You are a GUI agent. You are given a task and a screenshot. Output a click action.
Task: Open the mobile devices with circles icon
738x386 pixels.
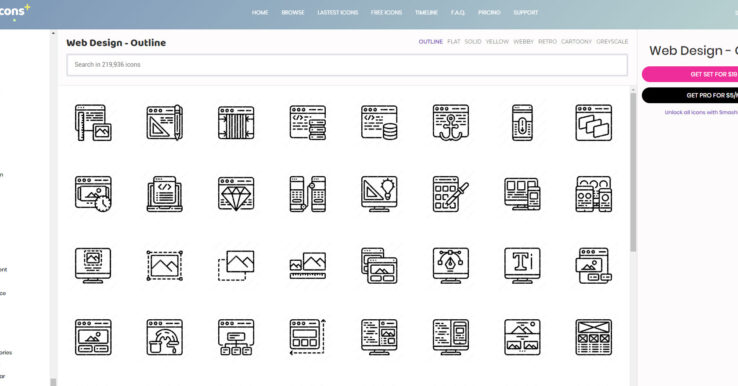click(x=594, y=194)
